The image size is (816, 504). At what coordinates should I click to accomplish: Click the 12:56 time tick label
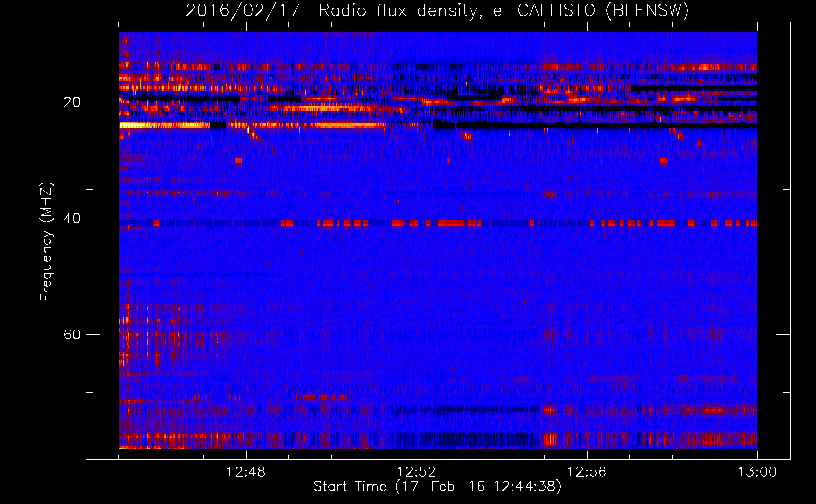pos(587,472)
